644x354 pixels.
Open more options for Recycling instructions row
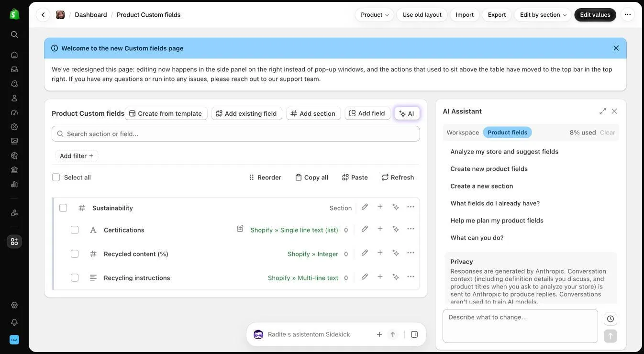pos(411,277)
